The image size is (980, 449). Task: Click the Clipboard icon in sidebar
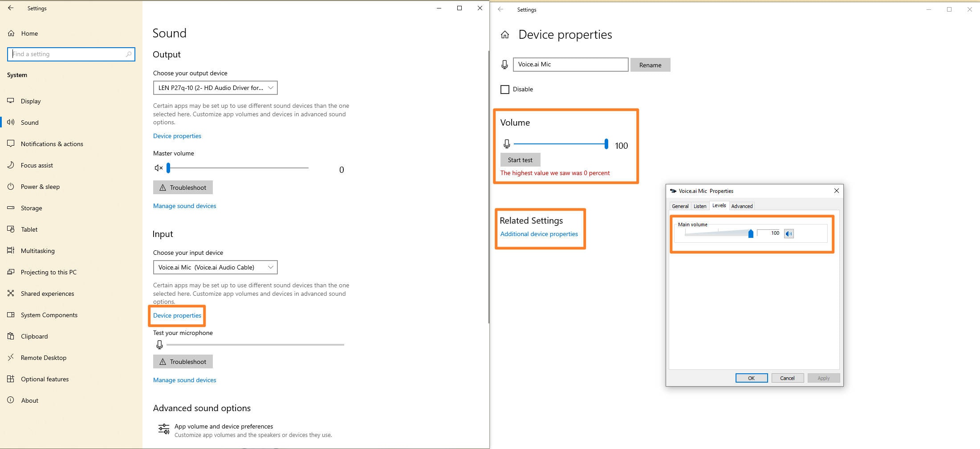(11, 336)
